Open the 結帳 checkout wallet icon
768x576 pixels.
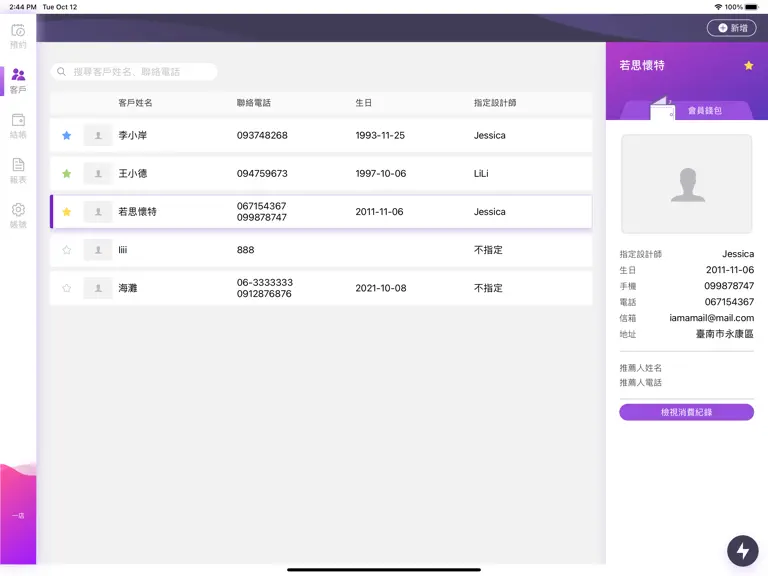[x=18, y=126]
